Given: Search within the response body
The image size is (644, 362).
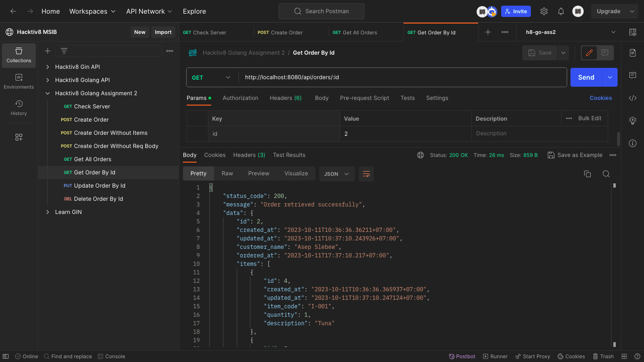Looking at the screenshot, I should click(606, 174).
